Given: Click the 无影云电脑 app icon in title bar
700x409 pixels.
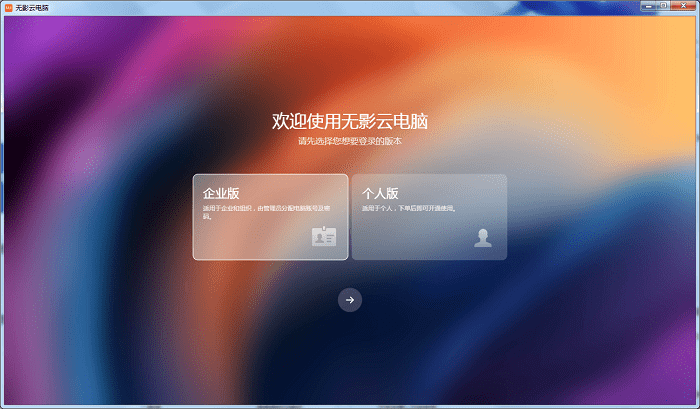Looking at the screenshot, I should click(8, 7).
